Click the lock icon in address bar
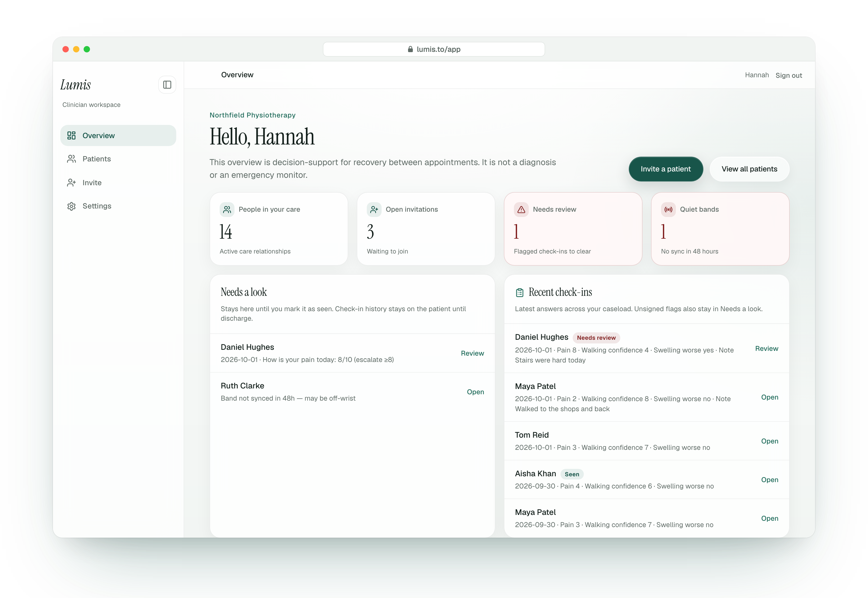The width and height of the screenshot is (868, 598). pos(410,49)
